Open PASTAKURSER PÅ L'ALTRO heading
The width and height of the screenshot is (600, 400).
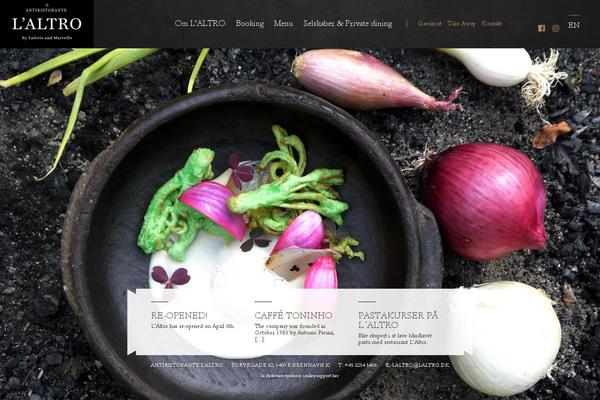[398, 320]
